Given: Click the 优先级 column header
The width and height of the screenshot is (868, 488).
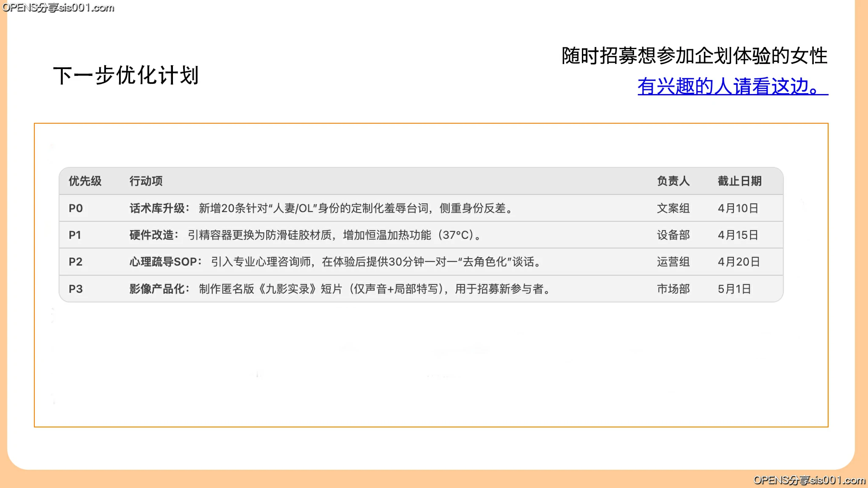Looking at the screenshot, I should 85,181.
